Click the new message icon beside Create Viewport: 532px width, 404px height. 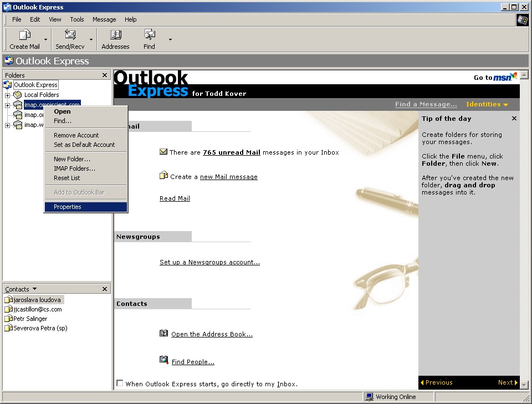163,175
